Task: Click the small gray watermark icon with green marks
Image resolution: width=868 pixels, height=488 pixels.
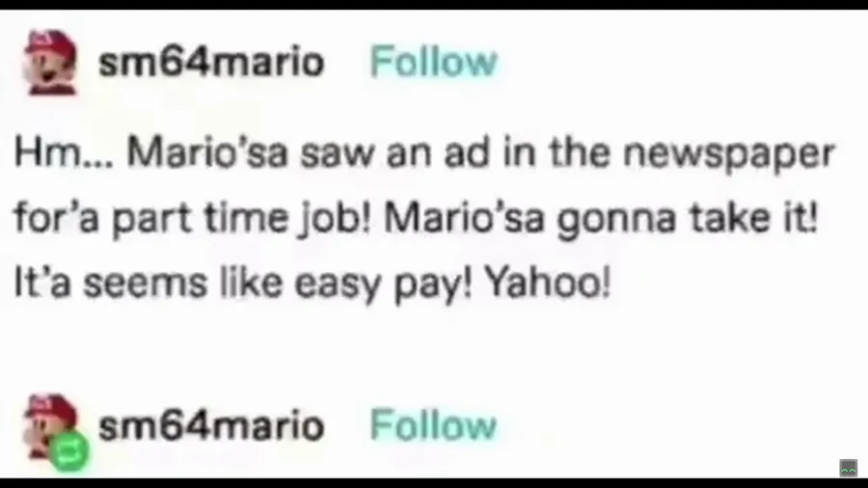Action: [848, 468]
